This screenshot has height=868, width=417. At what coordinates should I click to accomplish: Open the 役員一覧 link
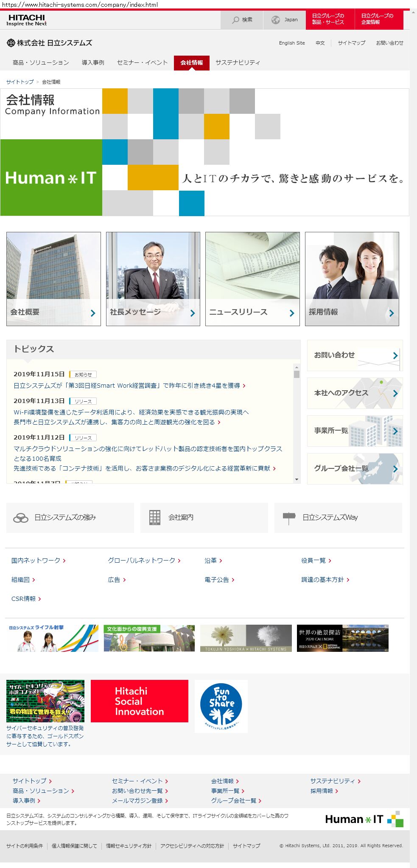(313, 561)
